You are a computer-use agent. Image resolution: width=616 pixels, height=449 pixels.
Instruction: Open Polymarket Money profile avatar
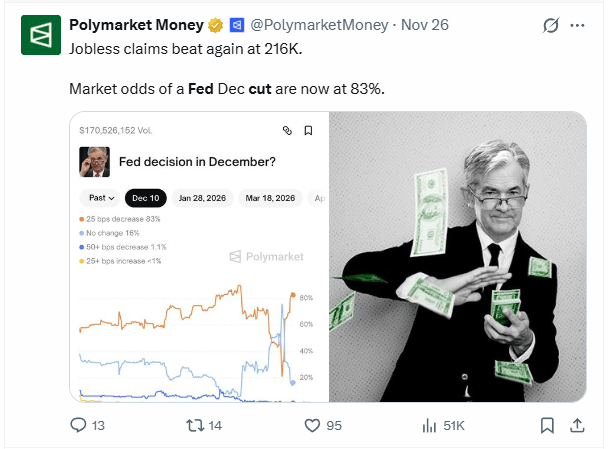pyautogui.click(x=41, y=35)
